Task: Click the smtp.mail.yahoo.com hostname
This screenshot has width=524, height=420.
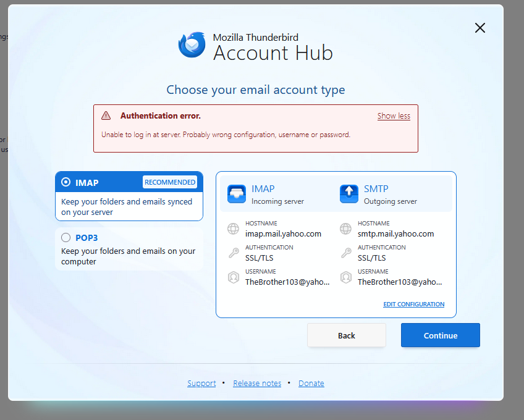Action: click(x=395, y=234)
